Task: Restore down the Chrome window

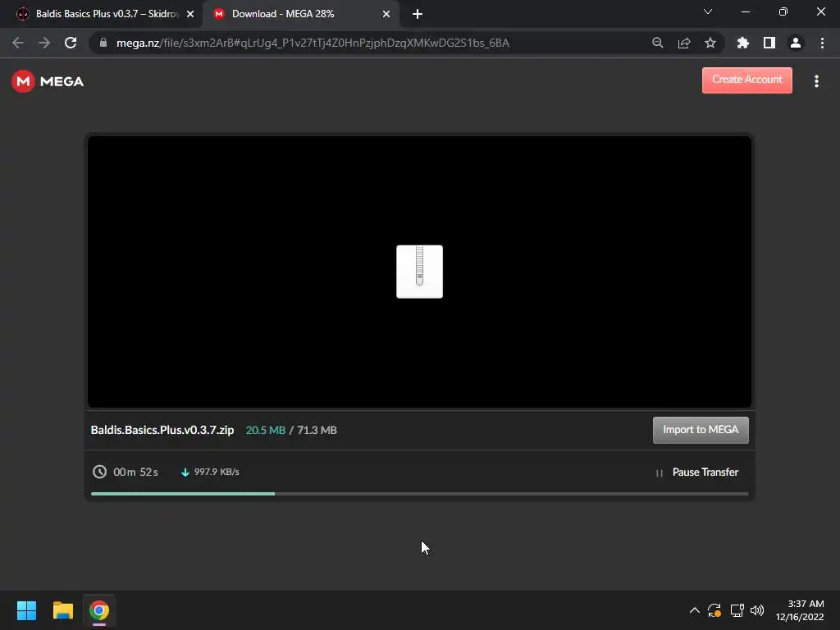Action: [x=783, y=11]
